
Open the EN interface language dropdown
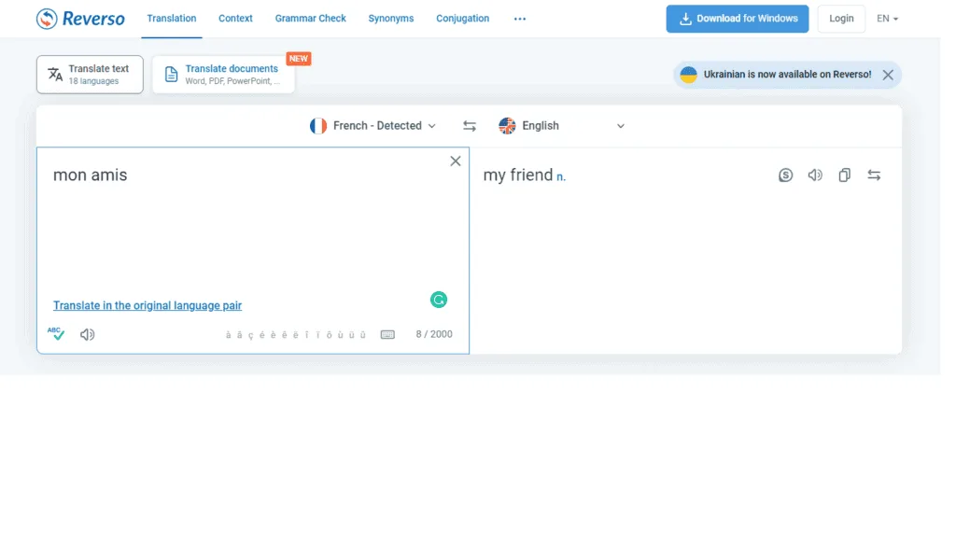click(887, 19)
